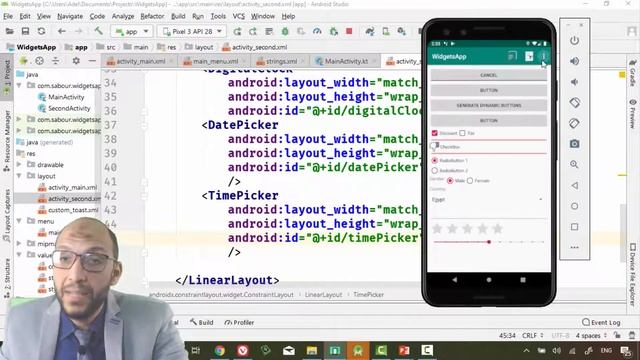Collapse the layout folder in project tree
The width and height of the screenshot is (640, 360).
tap(19, 176)
